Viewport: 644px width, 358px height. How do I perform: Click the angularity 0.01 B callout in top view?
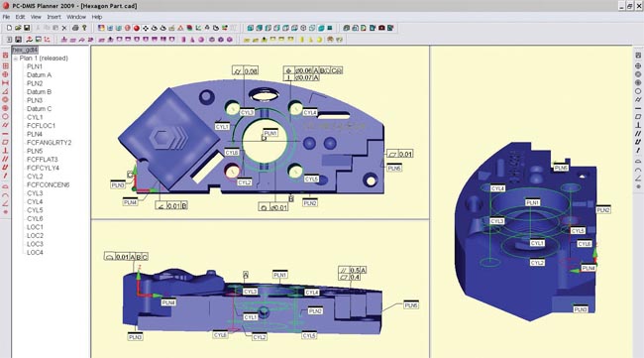[x=171, y=206]
